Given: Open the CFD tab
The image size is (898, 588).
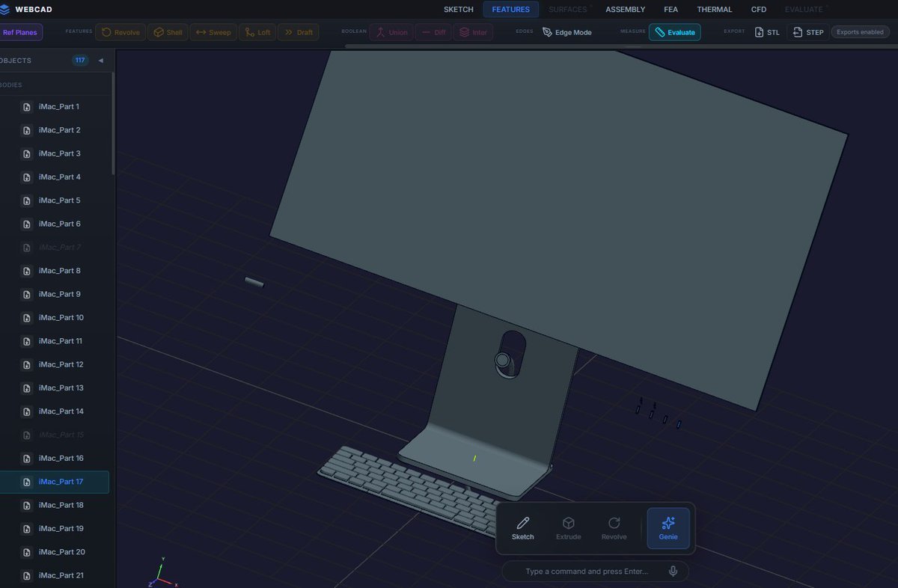Looking at the screenshot, I should click(759, 10).
